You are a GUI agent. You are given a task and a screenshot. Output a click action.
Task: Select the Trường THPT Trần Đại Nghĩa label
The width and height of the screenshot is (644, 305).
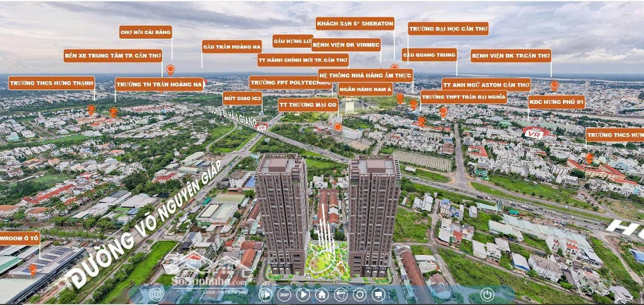pos(463,97)
